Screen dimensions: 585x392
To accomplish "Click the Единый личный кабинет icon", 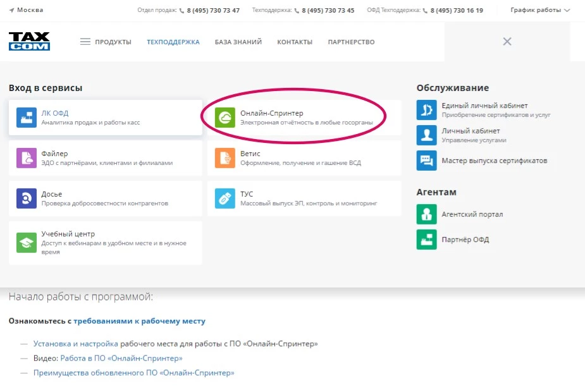I will [426, 109].
